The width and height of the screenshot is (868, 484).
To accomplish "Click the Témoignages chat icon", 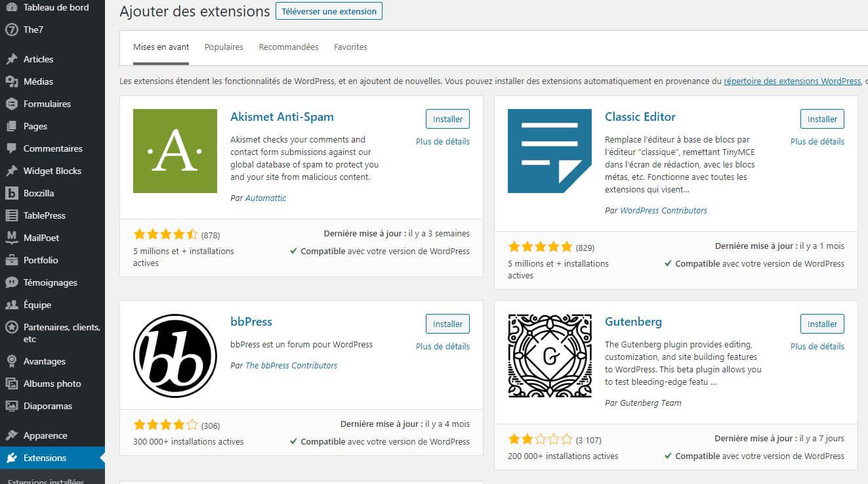I will click(x=11, y=282).
